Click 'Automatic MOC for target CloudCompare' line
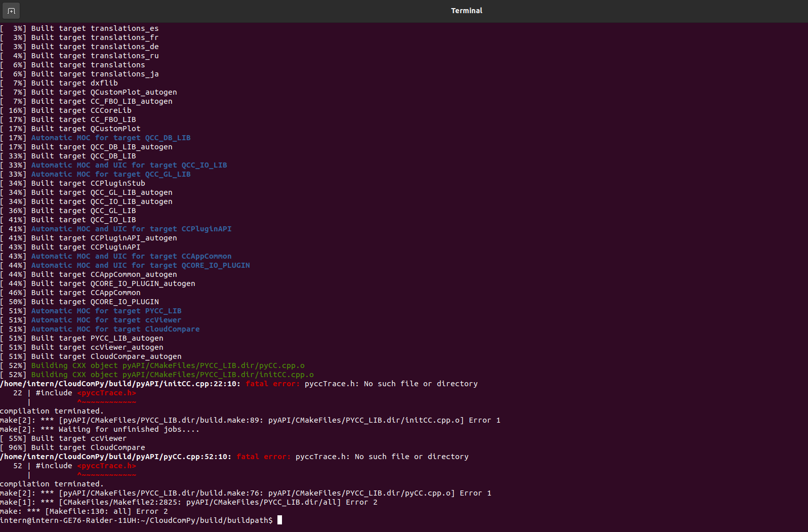 (x=100, y=329)
